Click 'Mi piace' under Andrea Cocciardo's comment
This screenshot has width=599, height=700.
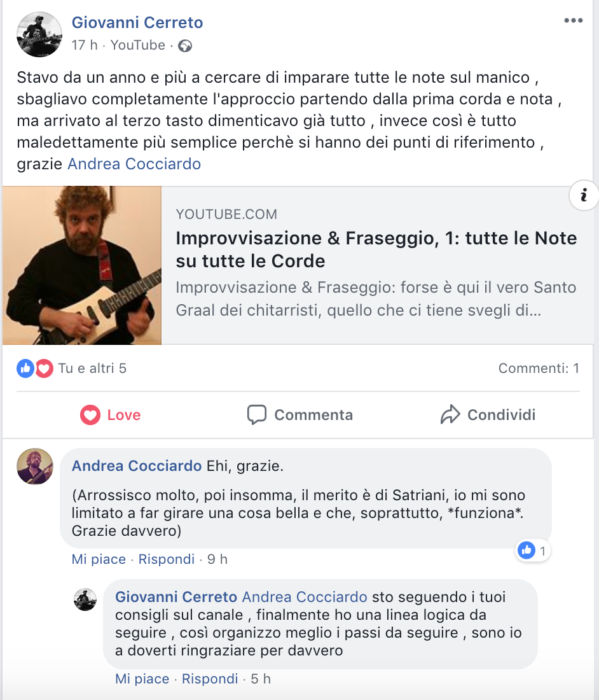(x=99, y=559)
